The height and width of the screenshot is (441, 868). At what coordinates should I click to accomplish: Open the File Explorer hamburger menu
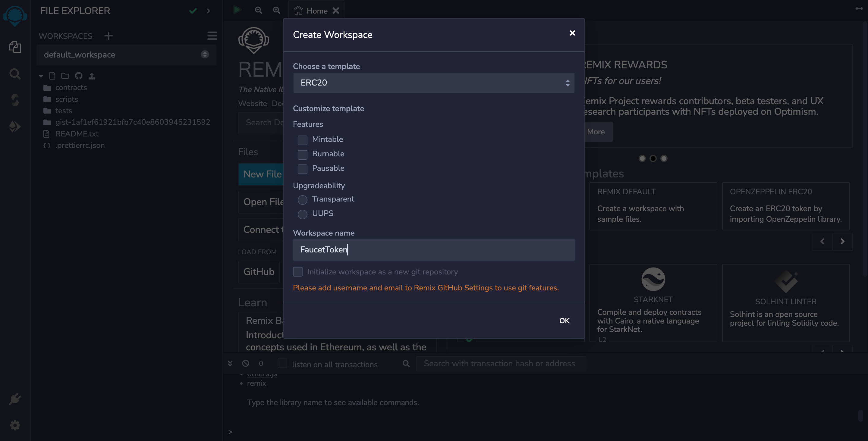point(212,36)
